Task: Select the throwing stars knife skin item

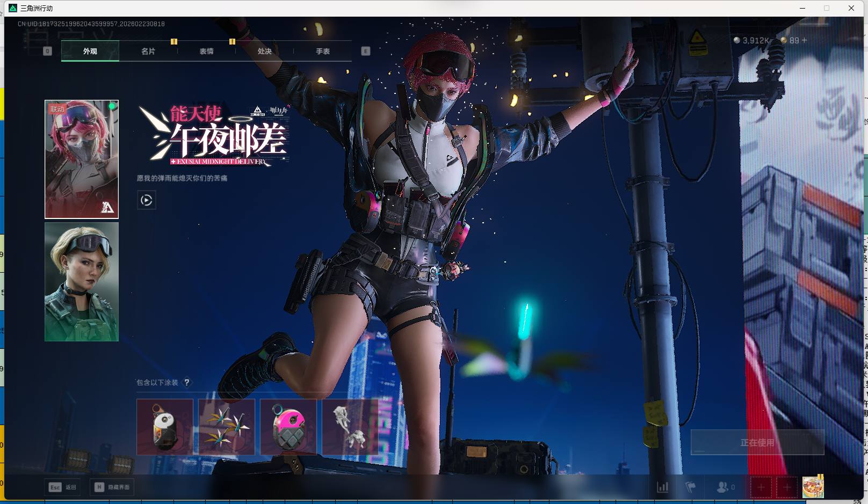Action: [226, 427]
